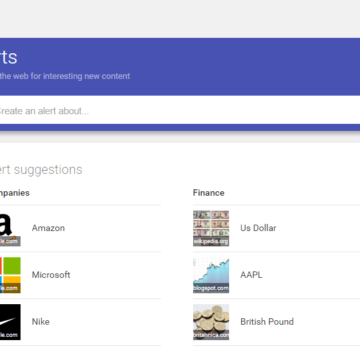
Task: Click the Microsoft four-color logo
Action: coord(10,275)
